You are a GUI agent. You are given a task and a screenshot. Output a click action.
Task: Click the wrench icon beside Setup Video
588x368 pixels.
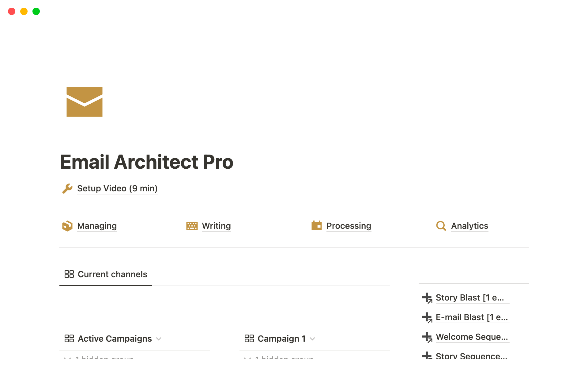[x=67, y=189]
